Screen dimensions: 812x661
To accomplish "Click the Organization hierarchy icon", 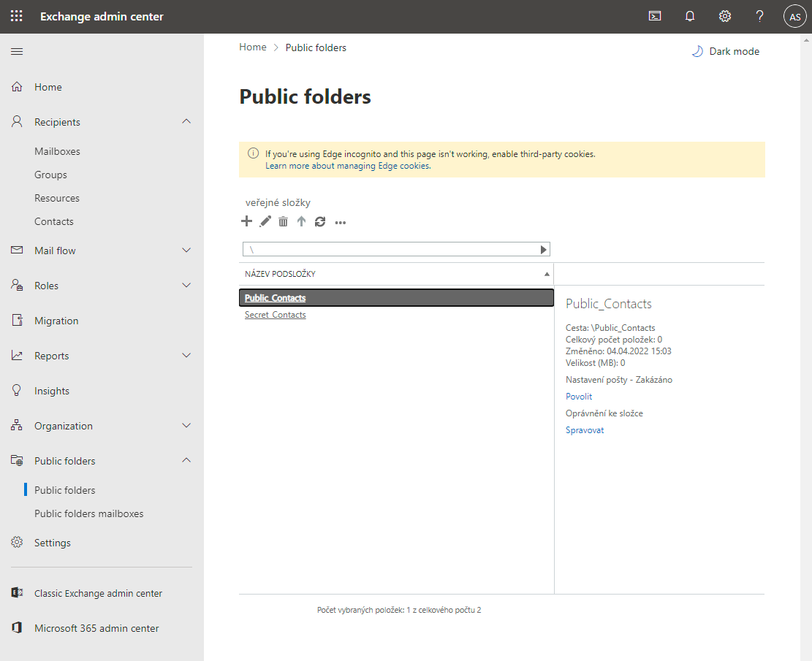I will click(17, 426).
